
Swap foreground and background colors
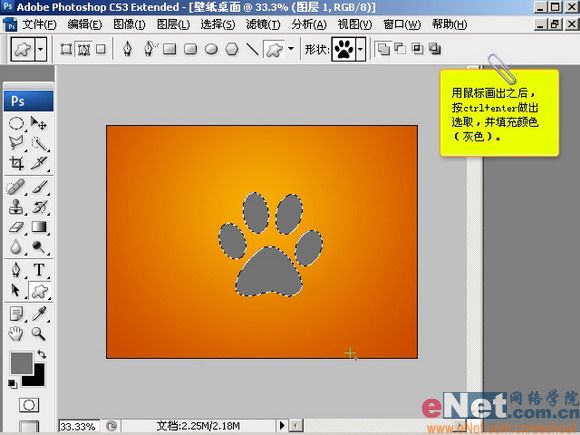(41, 354)
